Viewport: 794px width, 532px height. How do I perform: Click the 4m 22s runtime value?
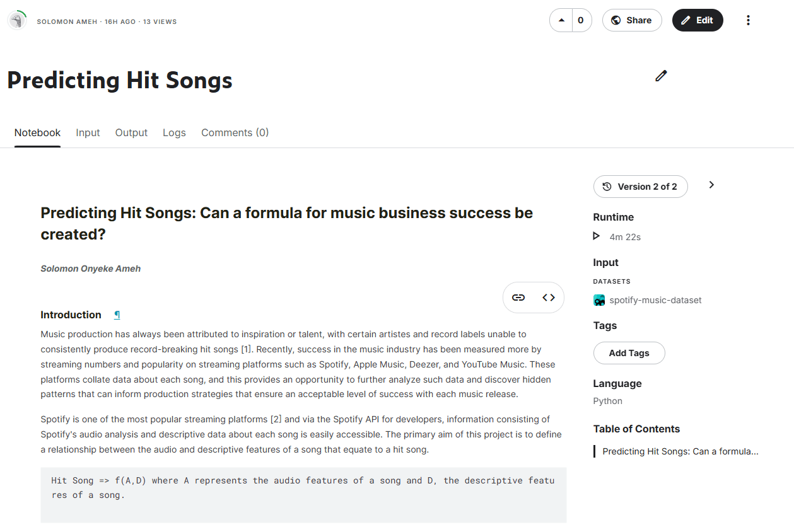[x=625, y=237]
